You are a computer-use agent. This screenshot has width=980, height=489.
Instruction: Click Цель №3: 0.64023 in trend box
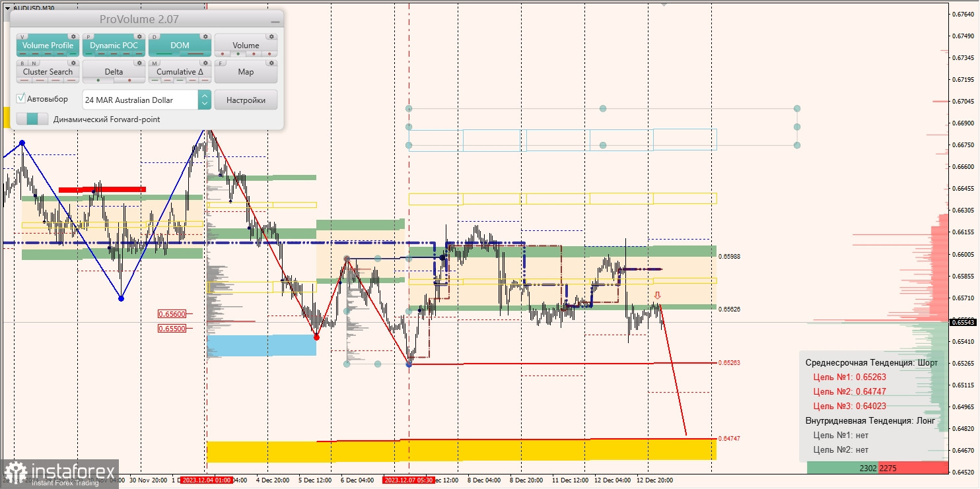click(849, 406)
